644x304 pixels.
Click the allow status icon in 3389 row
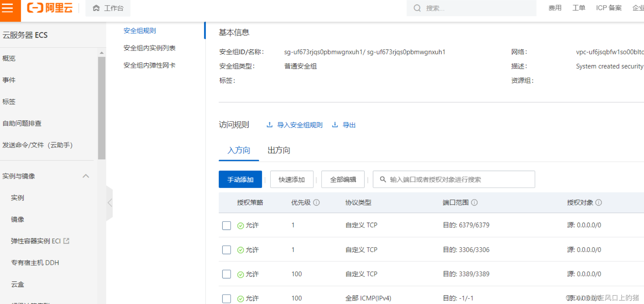[x=240, y=275]
